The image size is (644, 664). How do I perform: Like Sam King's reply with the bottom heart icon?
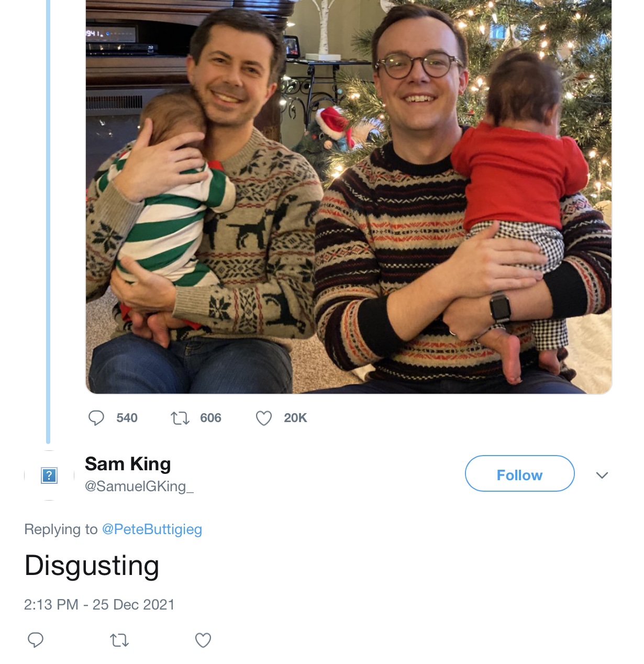click(x=203, y=640)
